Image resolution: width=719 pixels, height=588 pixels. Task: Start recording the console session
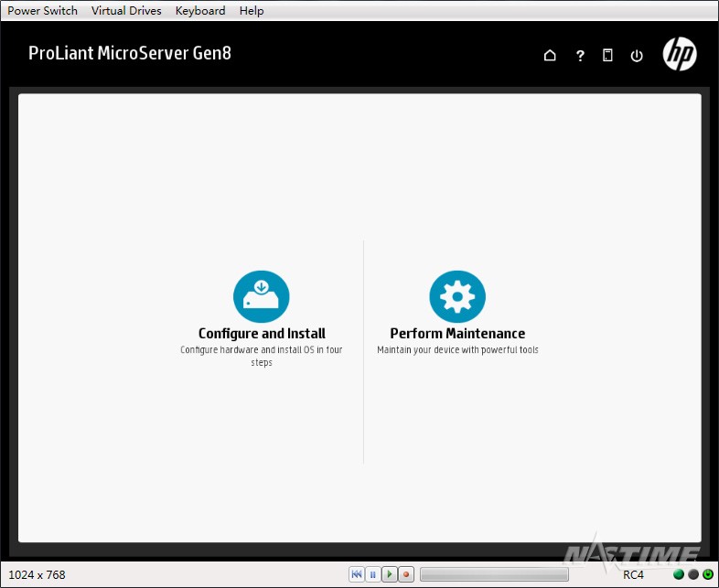click(x=406, y=574)
